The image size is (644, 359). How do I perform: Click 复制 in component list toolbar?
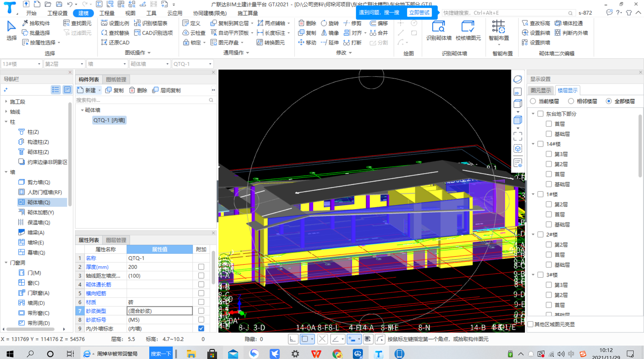point(115,90)
